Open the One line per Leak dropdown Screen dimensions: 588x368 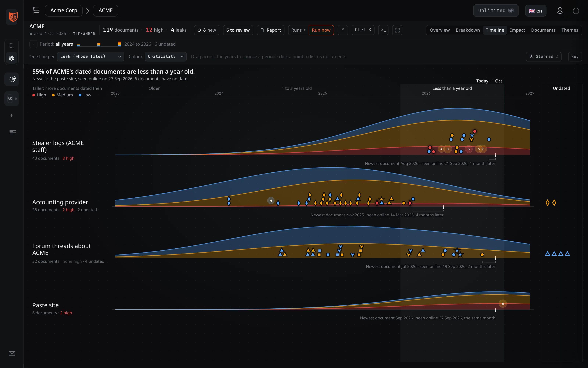click(91, 56)
